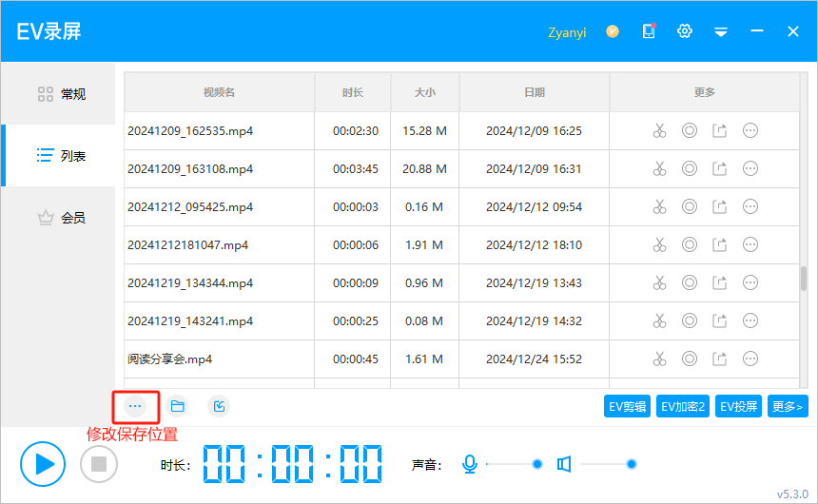Click the gold VIP badge next to Zyanyi
Viewport: 818px width, 504px height.
pos(613,31)
